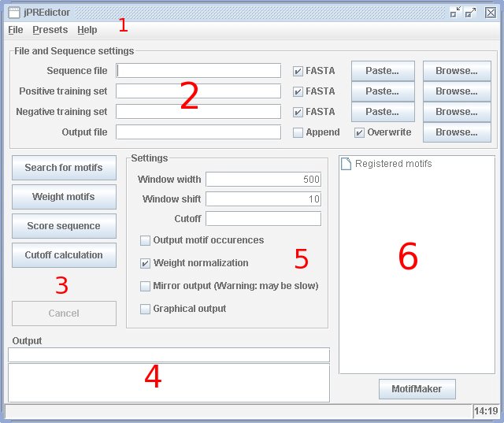Open the File menu

click(x=16, y=30)
